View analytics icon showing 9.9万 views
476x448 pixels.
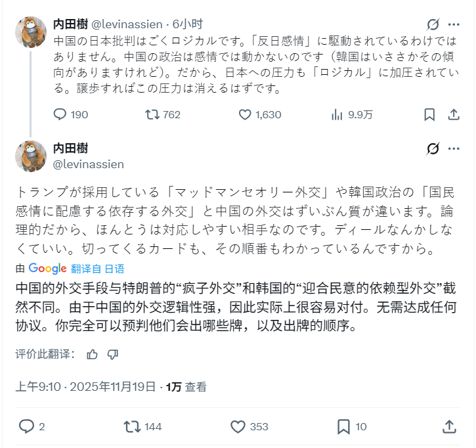point(337,115)
